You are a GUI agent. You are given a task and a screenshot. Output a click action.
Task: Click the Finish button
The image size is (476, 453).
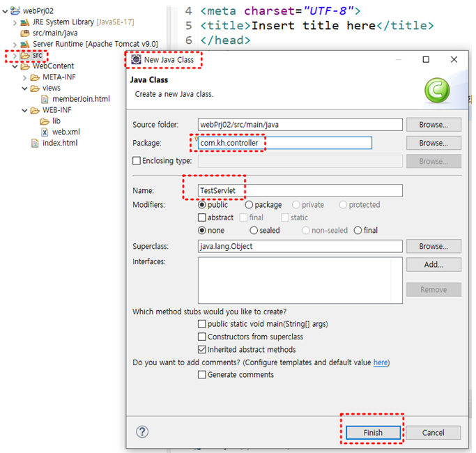point(373,432)
